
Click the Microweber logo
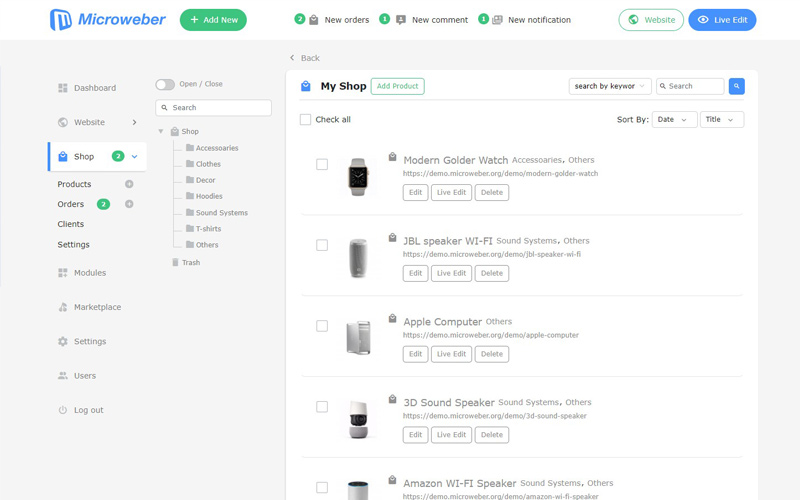108,20
